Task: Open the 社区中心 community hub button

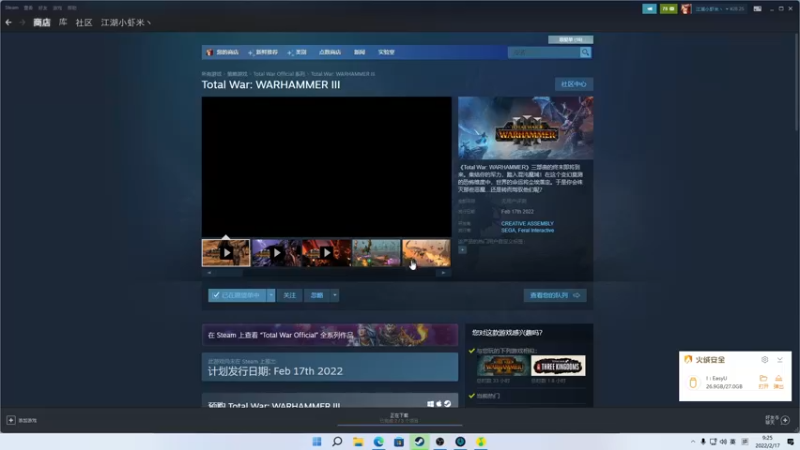Action: [x=574, y=84]
